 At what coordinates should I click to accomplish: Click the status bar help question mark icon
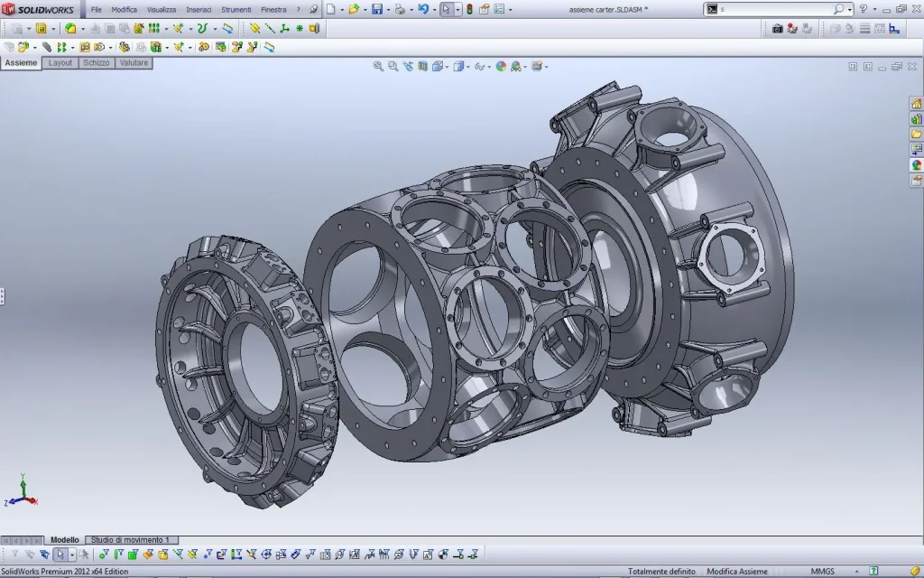tap(873, 572)
